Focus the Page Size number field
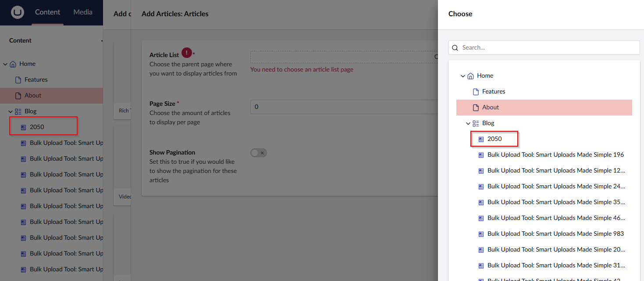 (344, 107)
